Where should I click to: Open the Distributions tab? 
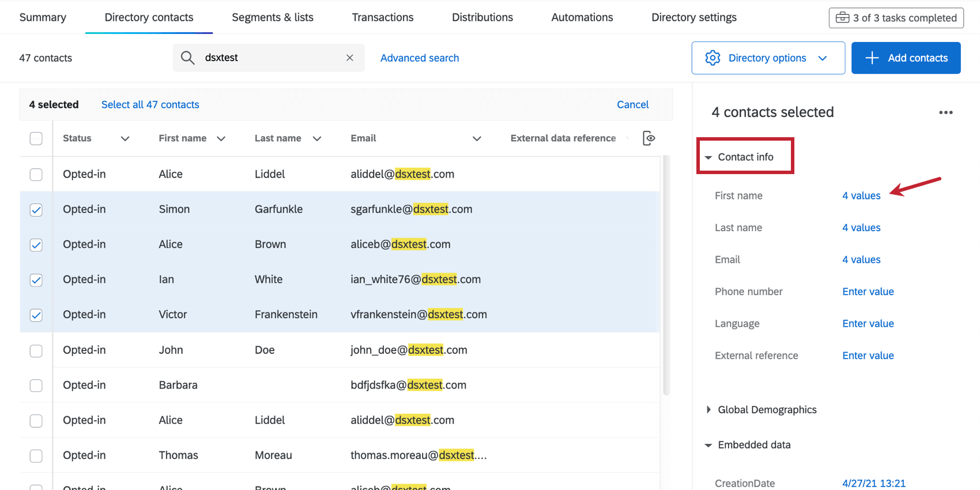pos(483,17)
